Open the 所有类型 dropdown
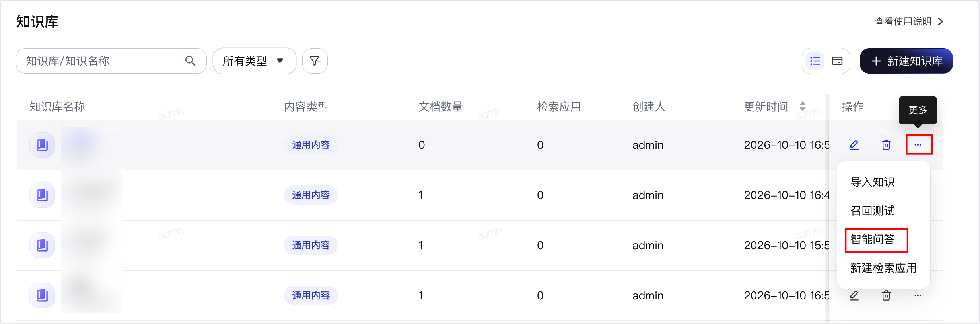This screenshot has width=980, height=324. tap(254, 61)
